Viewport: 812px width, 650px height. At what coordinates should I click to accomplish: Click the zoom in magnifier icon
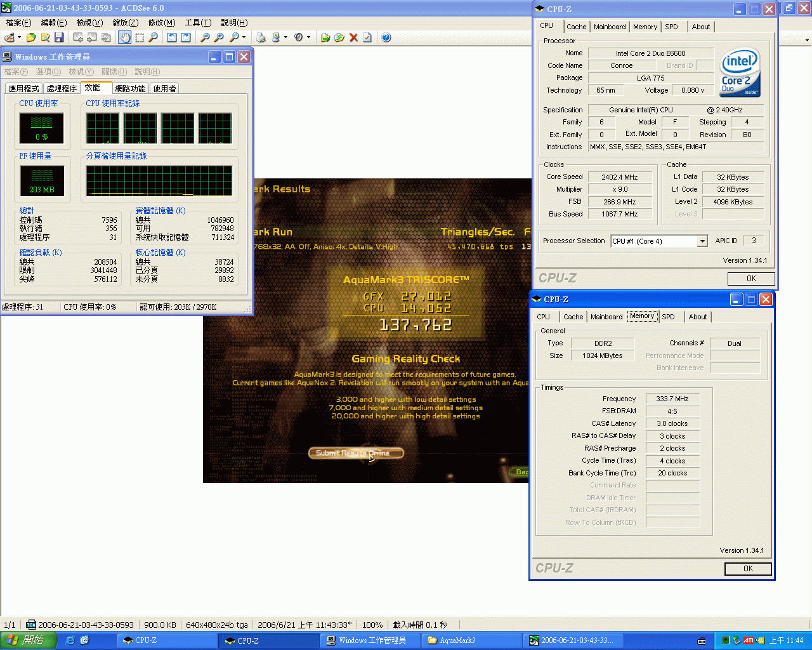(x=219, y=37)
